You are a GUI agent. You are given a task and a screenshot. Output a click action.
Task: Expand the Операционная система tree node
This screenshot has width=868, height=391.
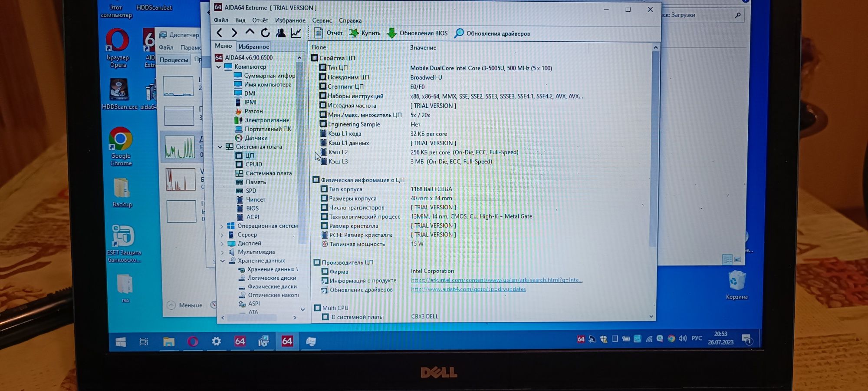click(222, 226)
